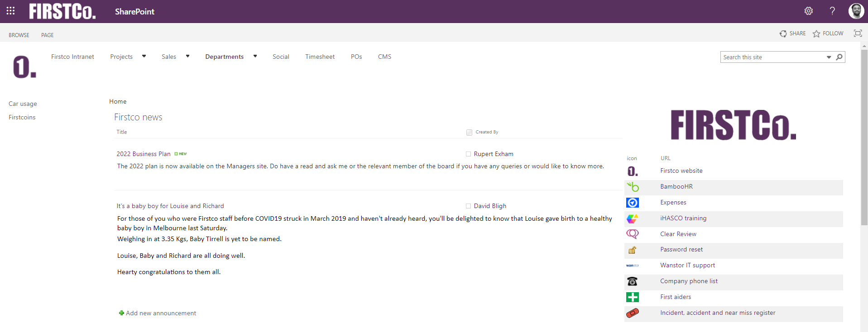Open the Incident, accident and near miss register
The image size is (868, 332).
tap(718, 313)
